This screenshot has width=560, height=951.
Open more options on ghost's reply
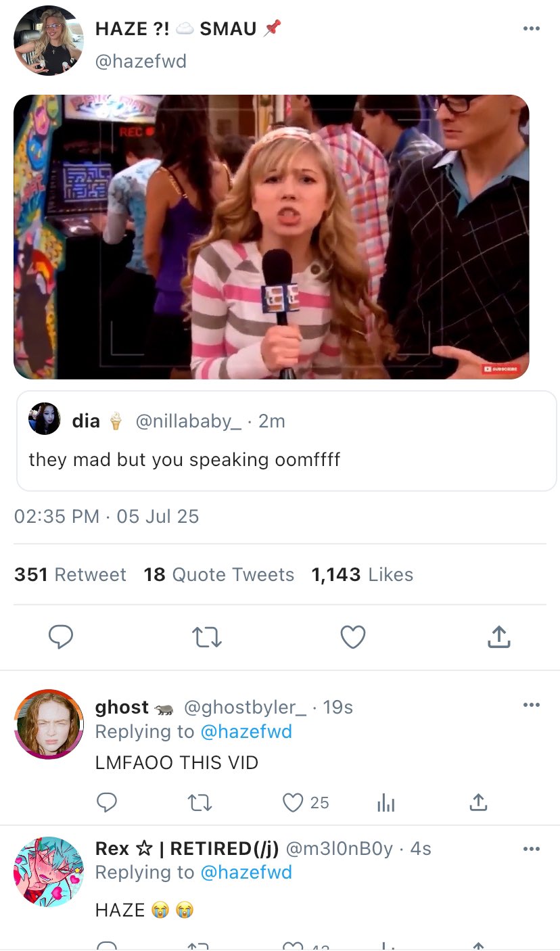pyautogui.click(x=532, y=705)
